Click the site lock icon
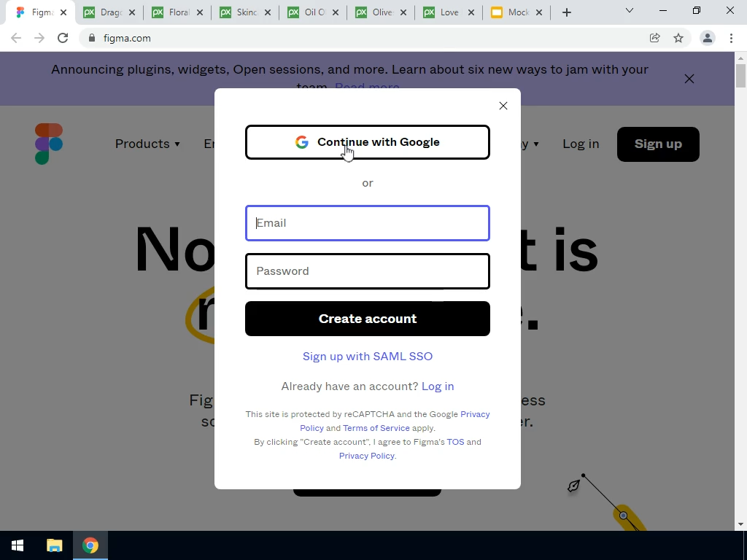Screen dimensions: 747x560 click(91, 38)
